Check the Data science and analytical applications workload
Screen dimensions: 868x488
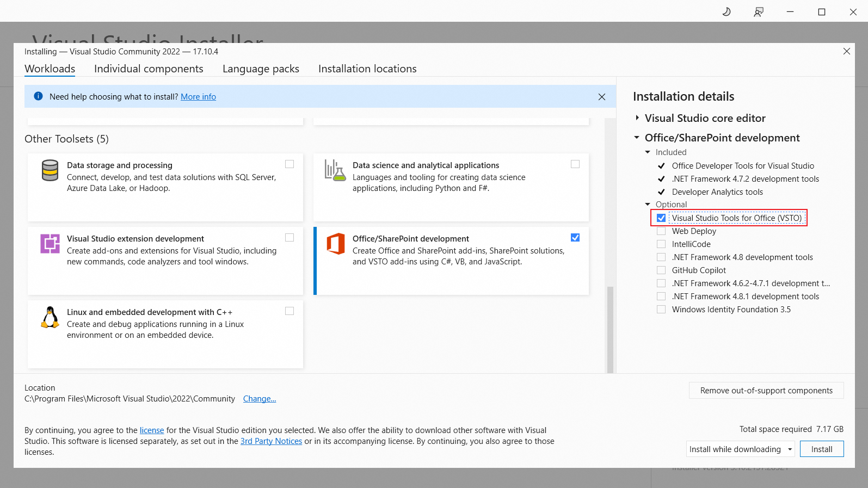click(x=575, y=164)
